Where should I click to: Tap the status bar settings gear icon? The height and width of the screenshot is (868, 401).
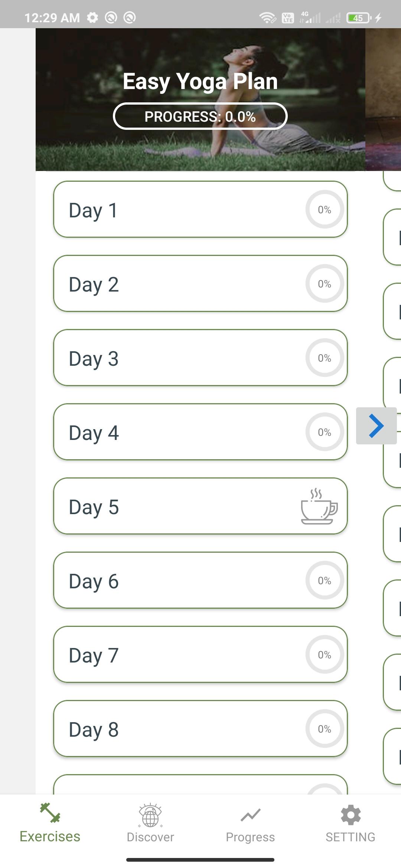[x=92, y=17]
